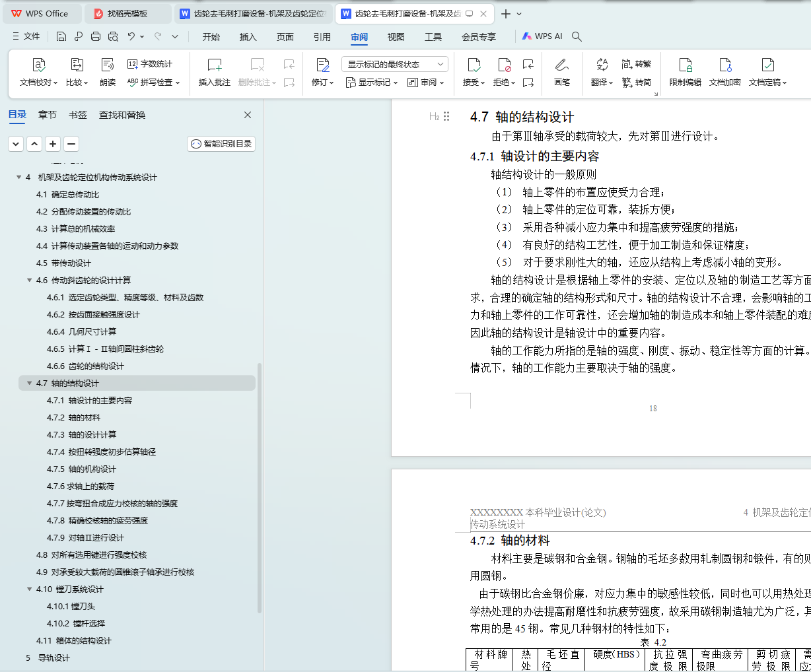Collapse the 4.6 传动斜齿轮的设计计算 node

click(x=30, y=280)
